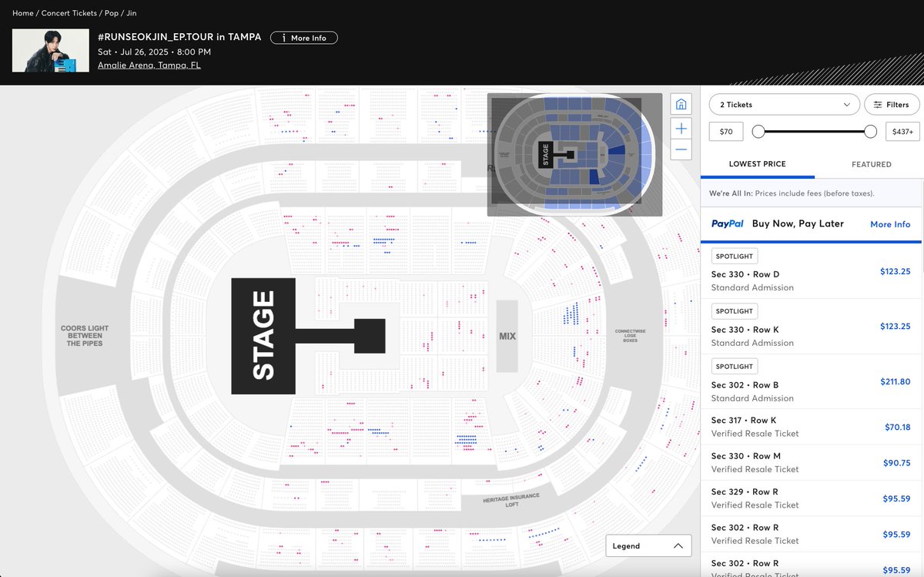
Task: Click the left price slider handle
Action: 758,132
